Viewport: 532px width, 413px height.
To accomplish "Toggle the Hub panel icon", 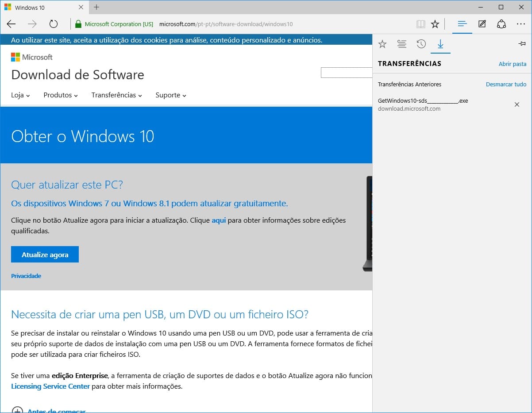I will click(x=463, y=24).
